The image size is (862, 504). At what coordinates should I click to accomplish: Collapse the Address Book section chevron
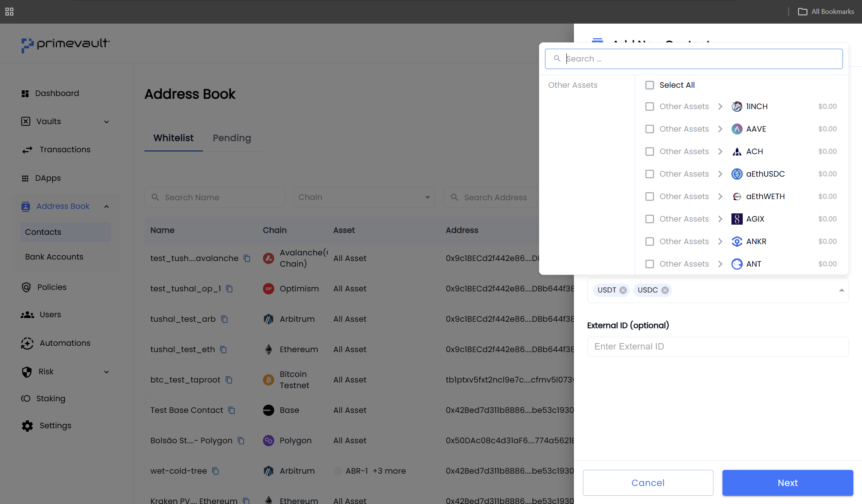(x=107, y=207)
